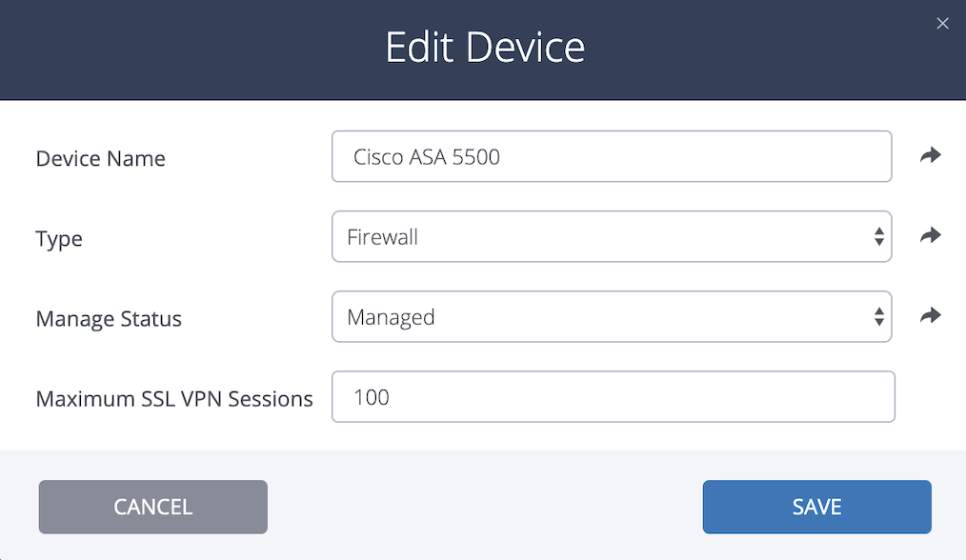Image resolution: width=966 pixels, height=560 pixels.
Task: Select the Managed value in status selector
Action: (391, 317)
